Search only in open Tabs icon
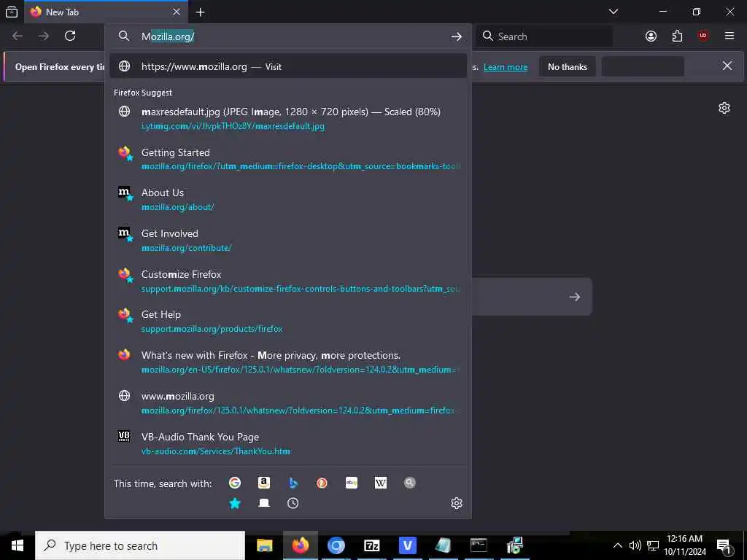This screenshot has width=747, height=560. [x=264, y=503]
